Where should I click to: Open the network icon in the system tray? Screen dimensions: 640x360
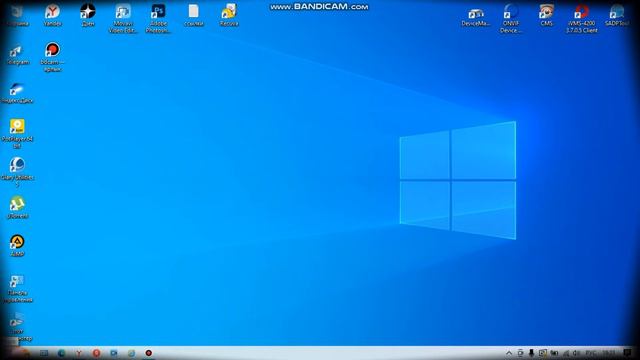566,353
